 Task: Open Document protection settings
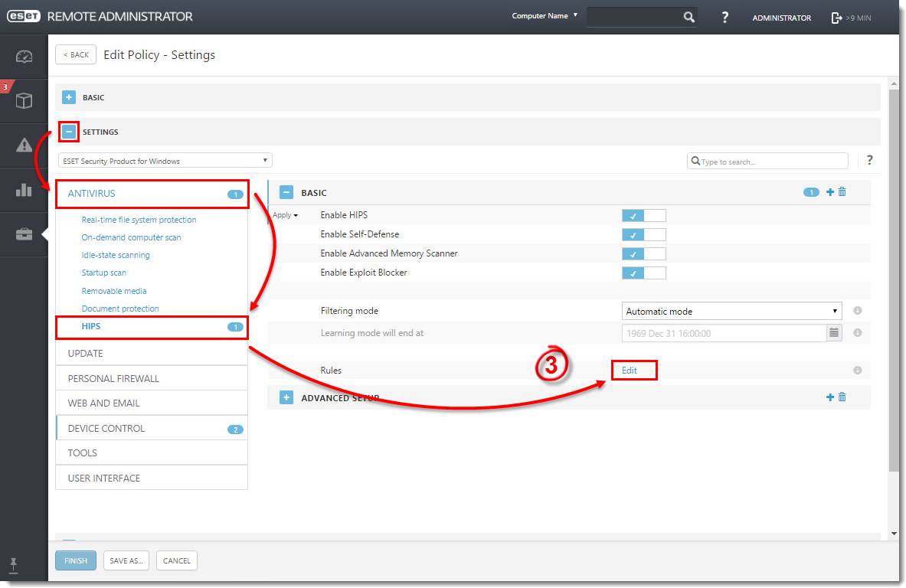[120, 309]
